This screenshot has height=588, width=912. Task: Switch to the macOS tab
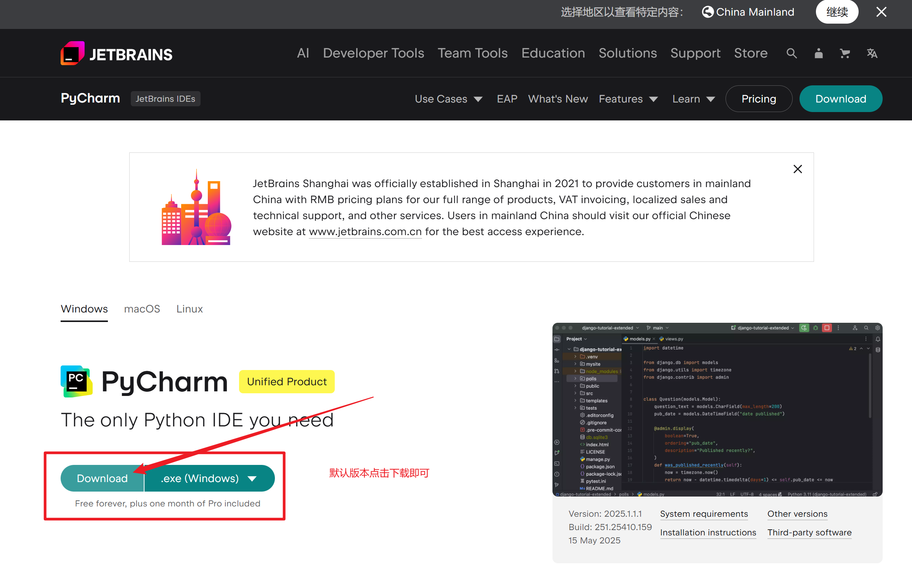point(142,309)
